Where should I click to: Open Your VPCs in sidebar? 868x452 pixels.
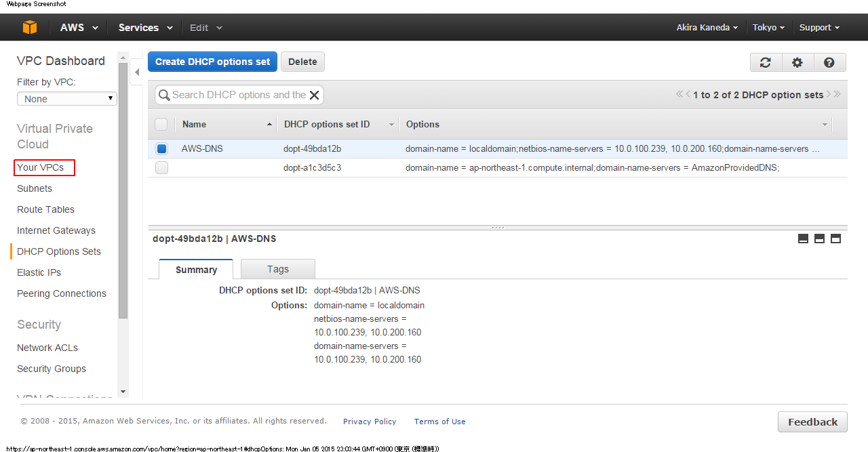click(41, 167)
